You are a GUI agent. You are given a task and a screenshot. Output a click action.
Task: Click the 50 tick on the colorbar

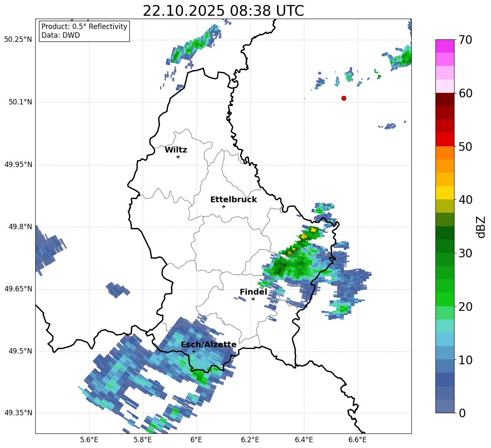coord(465,146)
